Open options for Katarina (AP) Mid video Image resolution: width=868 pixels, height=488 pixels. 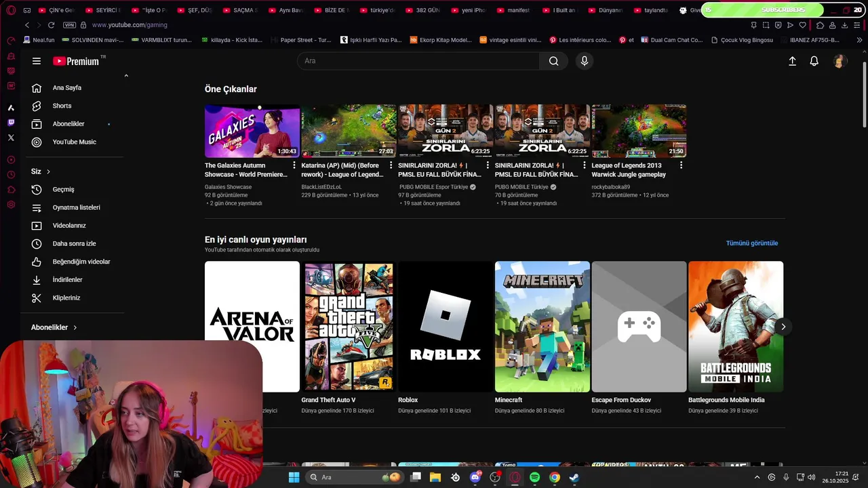pos(391,165)
